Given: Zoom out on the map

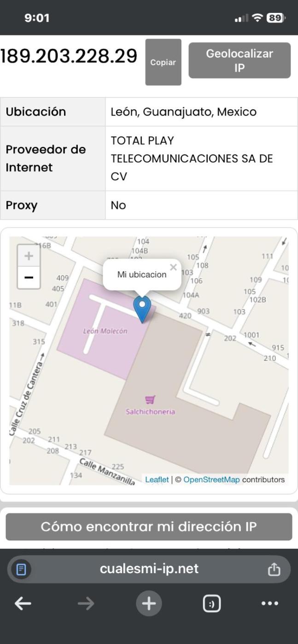Looking at the screenshot, I should point(29,277).
